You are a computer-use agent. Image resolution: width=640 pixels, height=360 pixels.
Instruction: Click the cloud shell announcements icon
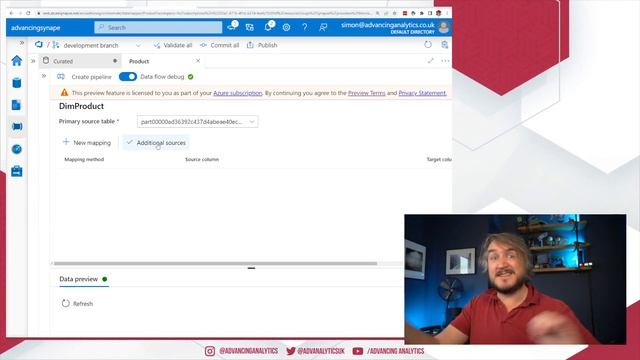(232, 27)
